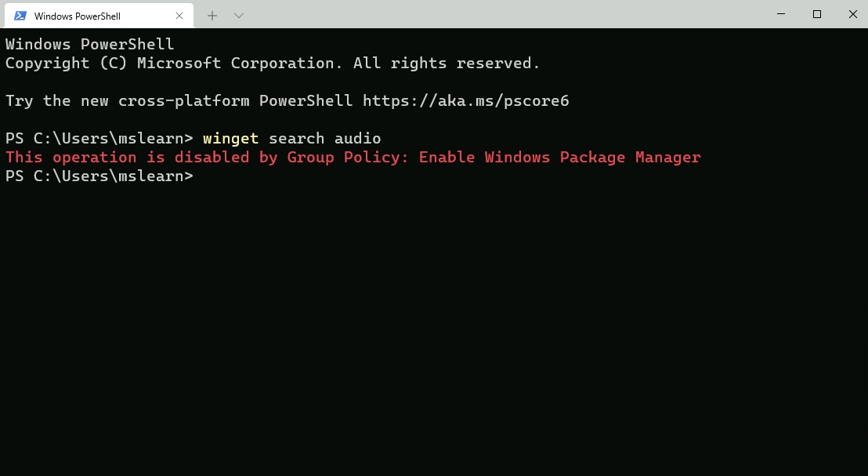Viewport: 868px width, 476px height.
Task: Click the 'PS' prompt prefix on last line
Action: tap(13, 176)
